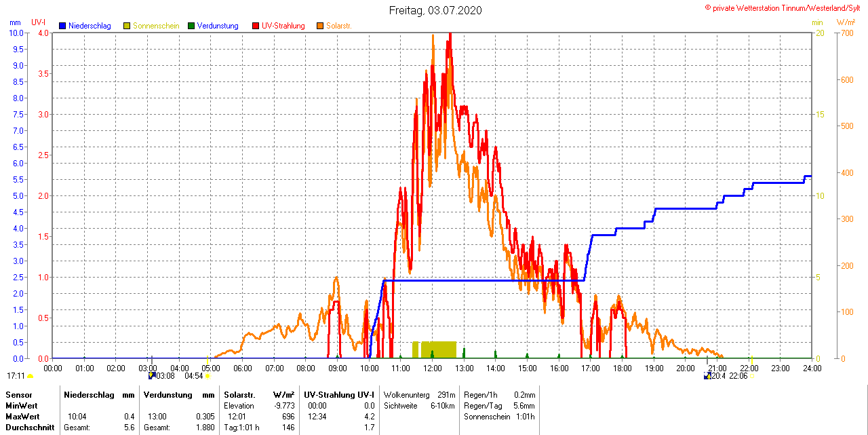Click the 12:00 label on the time axis
The width and height of the screenshot is (868, 435).
[x=432, y=368]
